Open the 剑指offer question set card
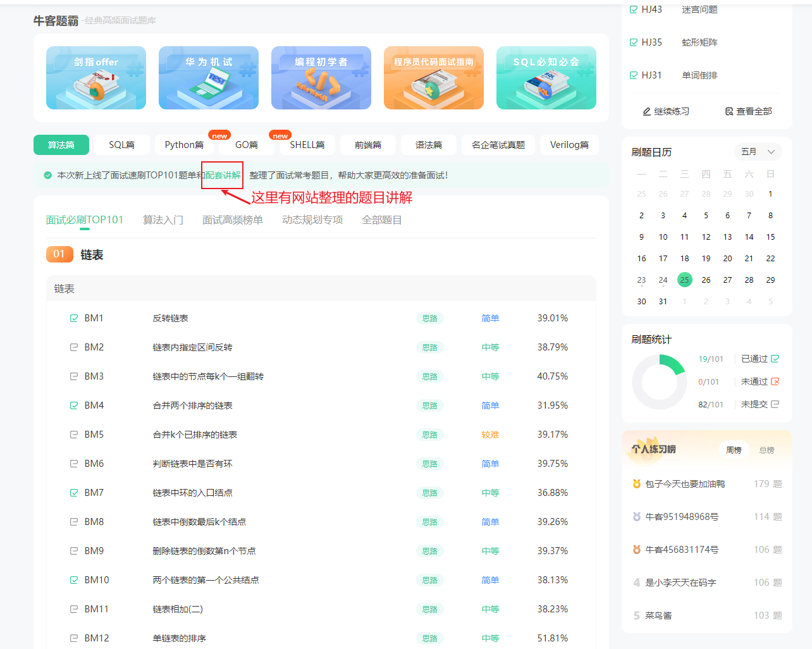 pyautogui.click(x=96, y=78)
